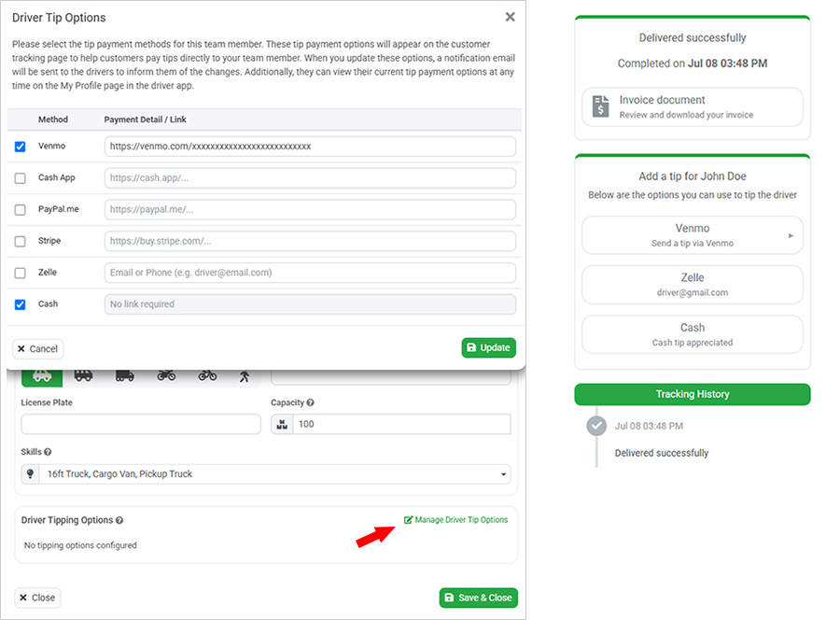840x620 pixels.
Task: Click the Tracking History header bar
Action: pos(693,394)
